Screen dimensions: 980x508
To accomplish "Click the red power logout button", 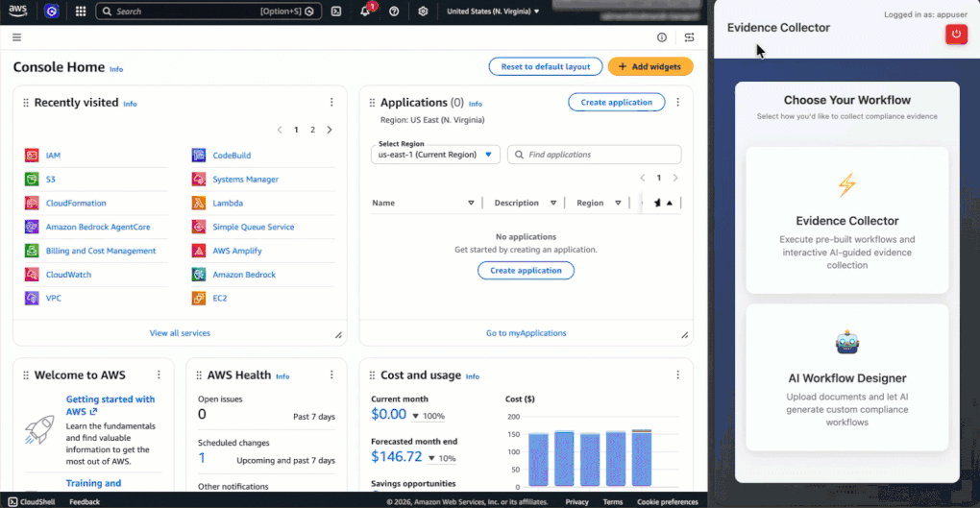I will (955, 35).
